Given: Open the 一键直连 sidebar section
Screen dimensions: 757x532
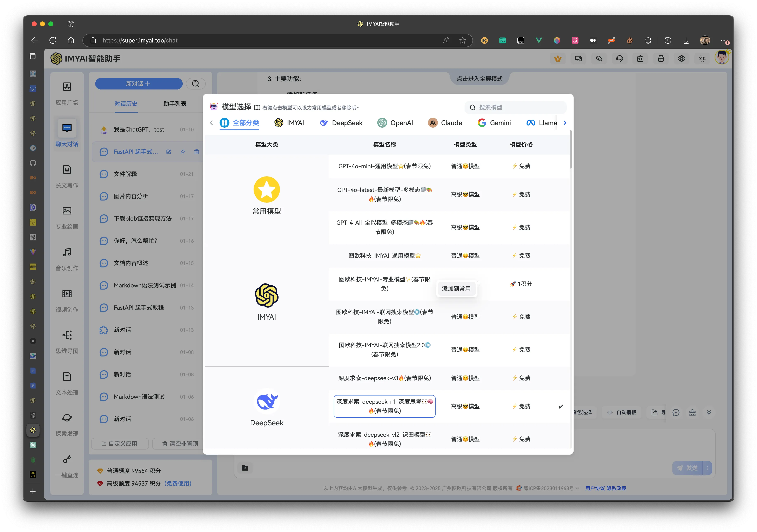Looking at the screenshot, I should click(67, 466).
